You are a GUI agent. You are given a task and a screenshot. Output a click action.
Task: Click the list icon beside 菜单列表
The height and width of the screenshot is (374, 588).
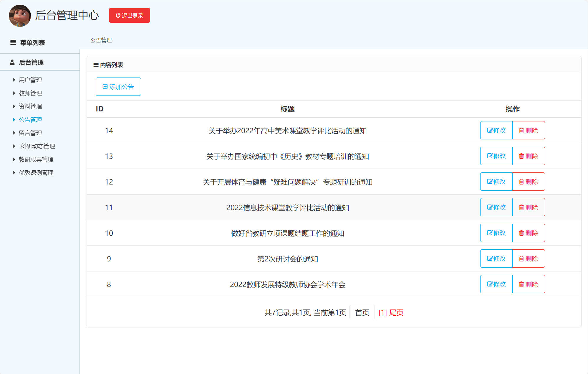pyautogui.click(x=13, y=42)
